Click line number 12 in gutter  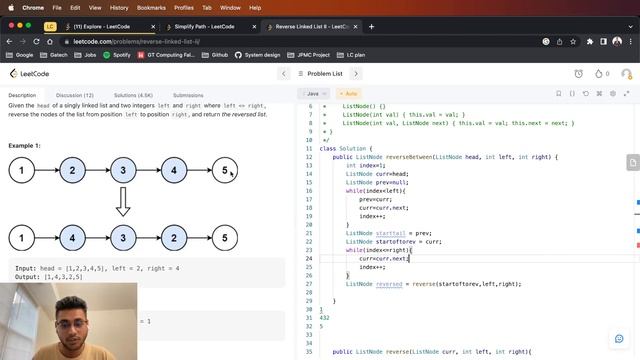309,157
